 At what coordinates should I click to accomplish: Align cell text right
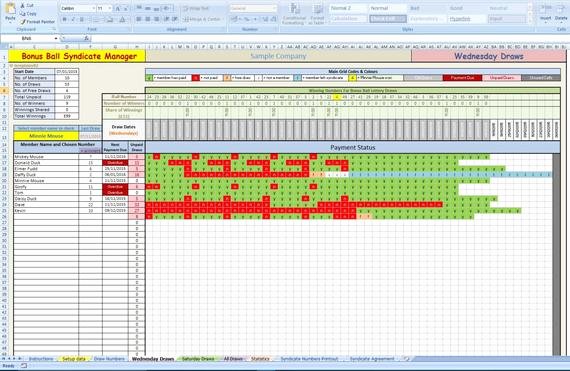pyautogui.click(x=156, y=19)
